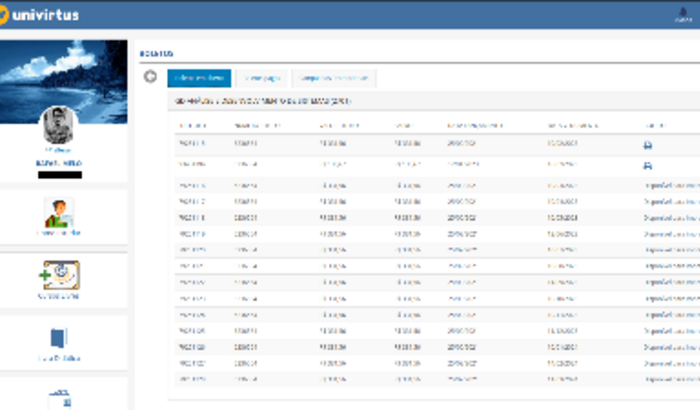
Task: Click the circular back arrow beside the tabs
Action: 151,77
